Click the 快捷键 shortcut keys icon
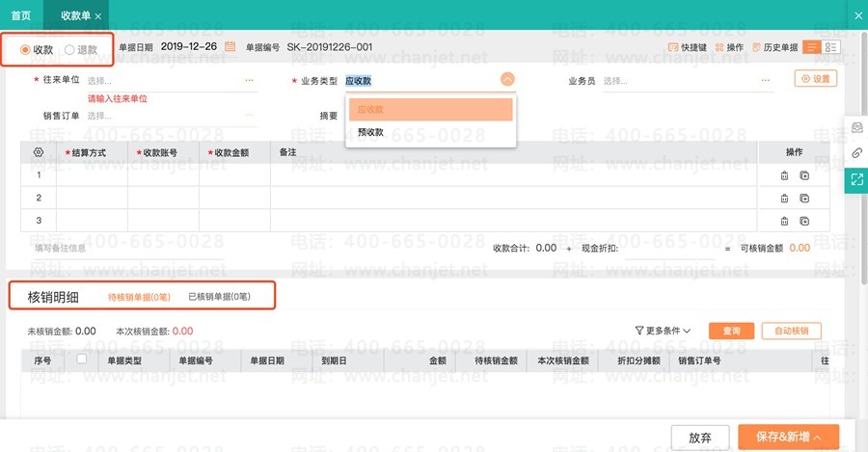Viewport: 868px width, 452px height. [x=673, y=47]
